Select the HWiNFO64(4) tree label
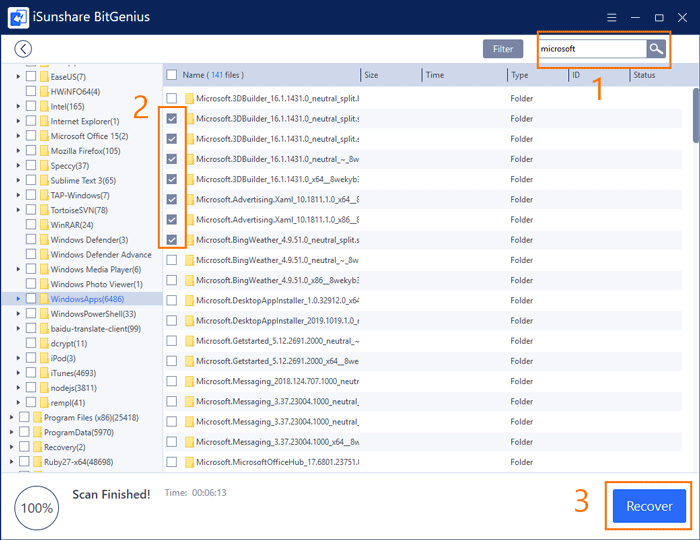The height and width of the screenshot is (540, 700). (75, 91)
